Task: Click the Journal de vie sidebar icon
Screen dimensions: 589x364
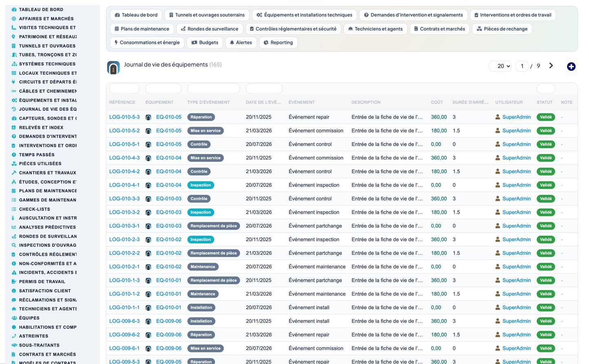Action: 14,109
